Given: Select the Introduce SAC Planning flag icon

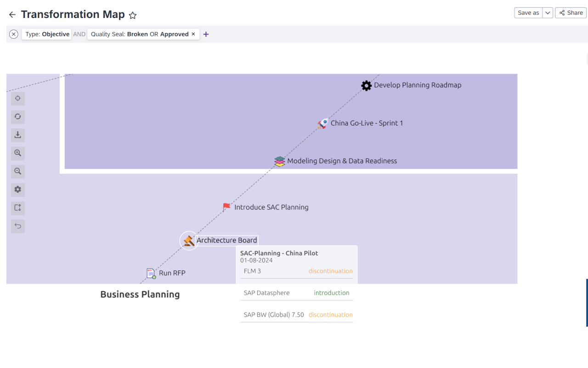Looking at the screenshot, I should coord(226,207).
